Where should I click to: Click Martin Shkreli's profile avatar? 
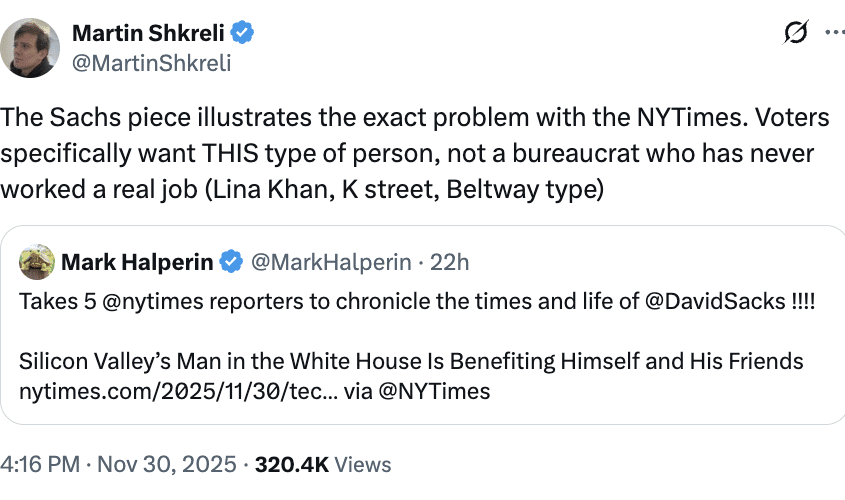[32, 47]
